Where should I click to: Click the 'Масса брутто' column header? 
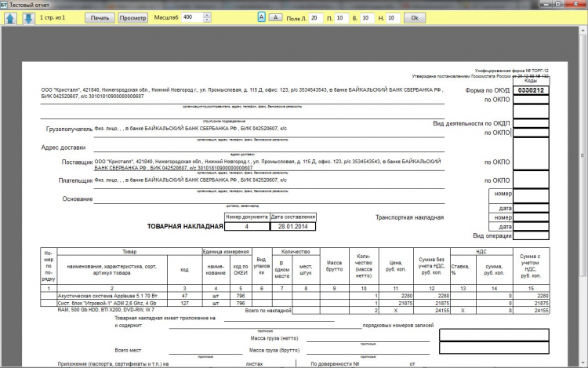point(334,266)
